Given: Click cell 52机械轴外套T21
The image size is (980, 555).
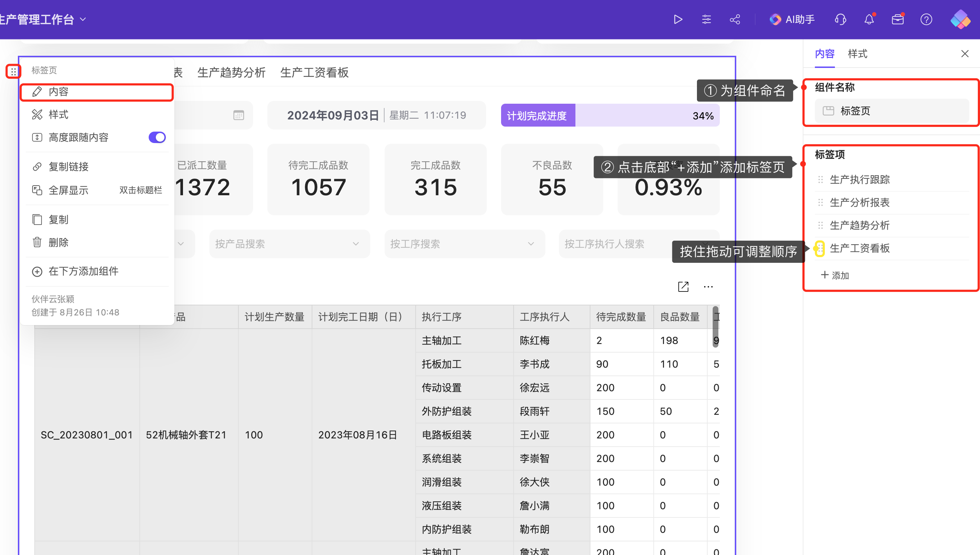Looking at the screenshot, I should (189, 435).
